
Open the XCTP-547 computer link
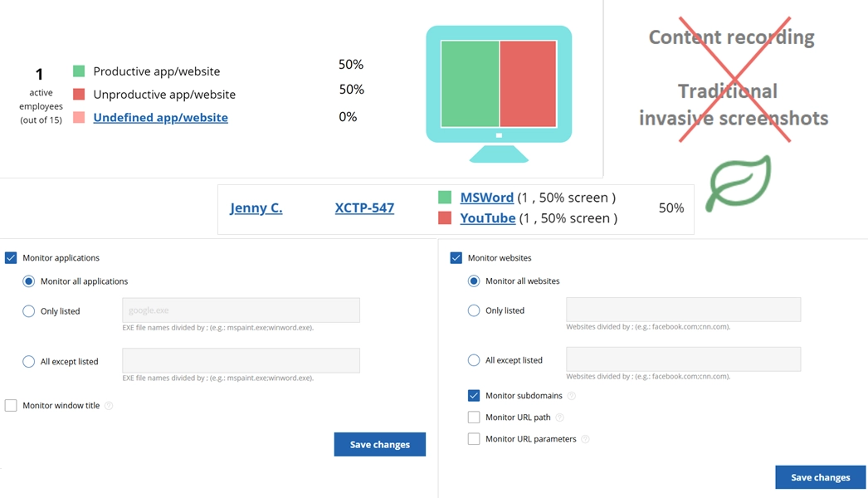pyautogui.click(x=364, y=207)
